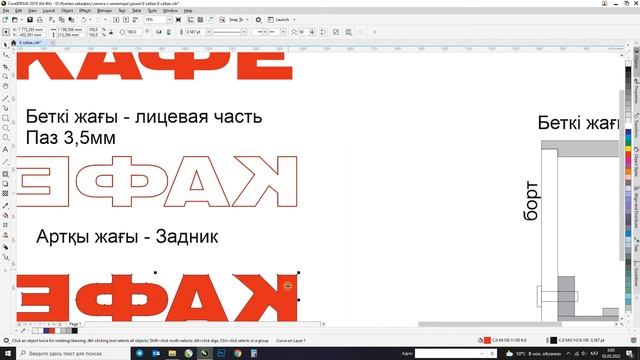Click the Cut icon in standard toolbar
Screen dimensions: 640x360
point(51,20)
